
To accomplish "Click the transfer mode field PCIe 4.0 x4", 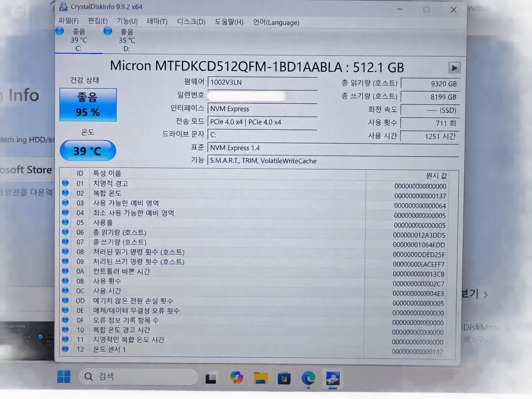I will pyautogui.click(x=262, y=122).
